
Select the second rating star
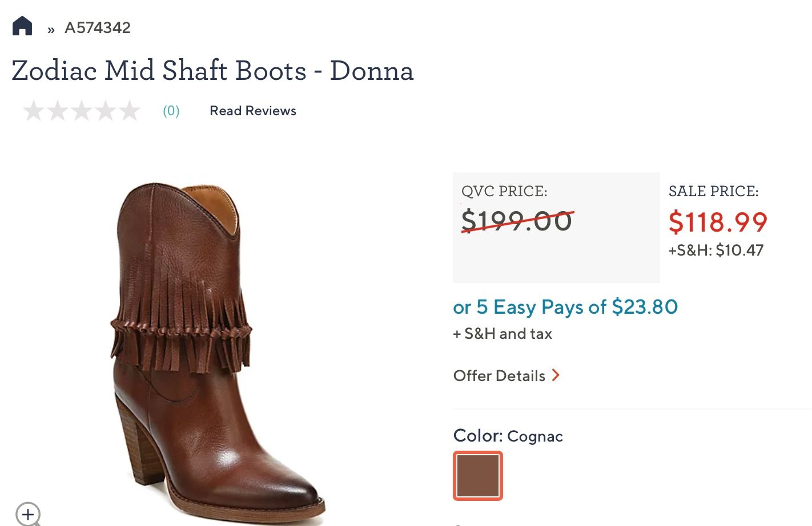[58, 111]
